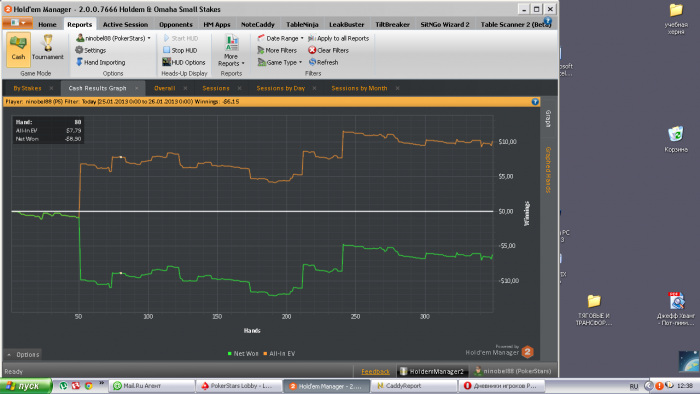Open учебная хрень desktop folder
700x394 pixels.
coord(676,19)
